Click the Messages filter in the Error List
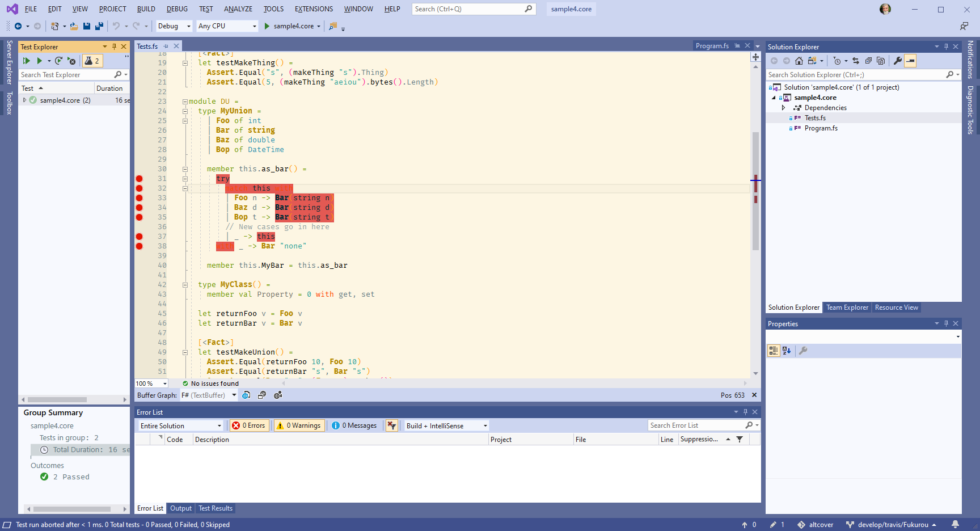This screenshot has width=980, height=531. (354, 425)
